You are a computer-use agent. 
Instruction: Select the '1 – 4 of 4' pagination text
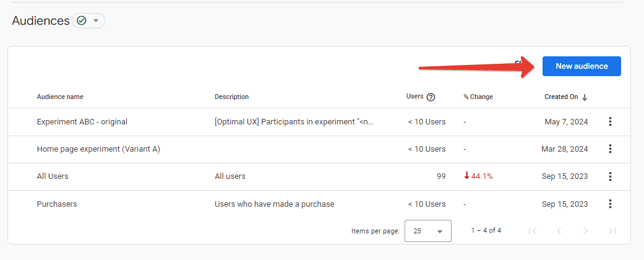pyautogui.click(x=486, y=230)
